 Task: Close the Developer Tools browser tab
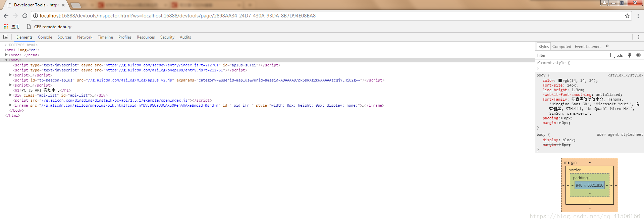(x=63, y=5)
